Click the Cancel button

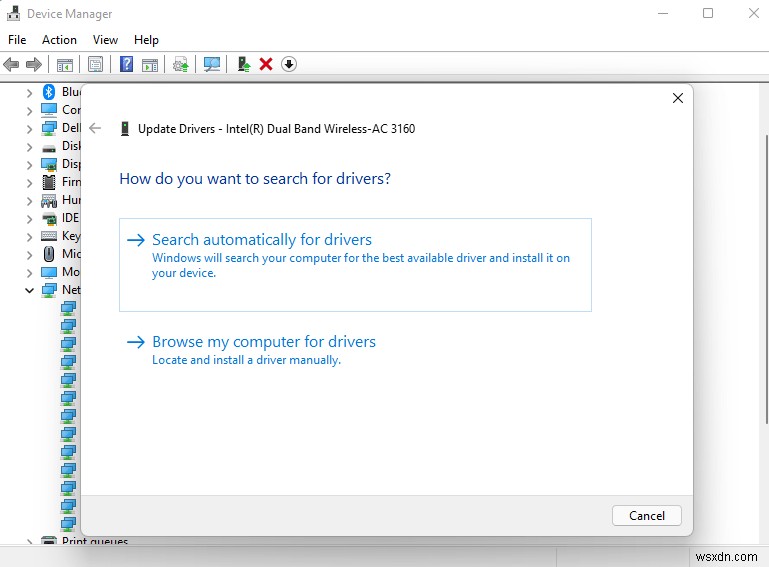(x=646, y=515)
